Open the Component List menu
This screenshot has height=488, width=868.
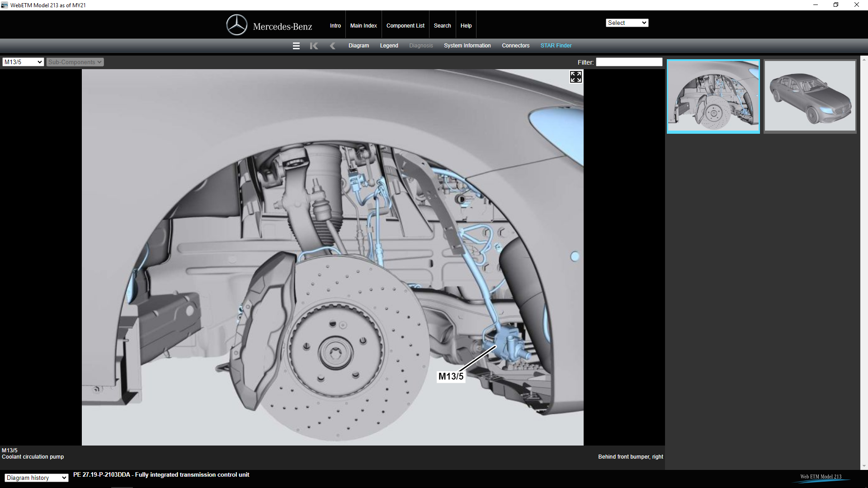coord(405,26)
